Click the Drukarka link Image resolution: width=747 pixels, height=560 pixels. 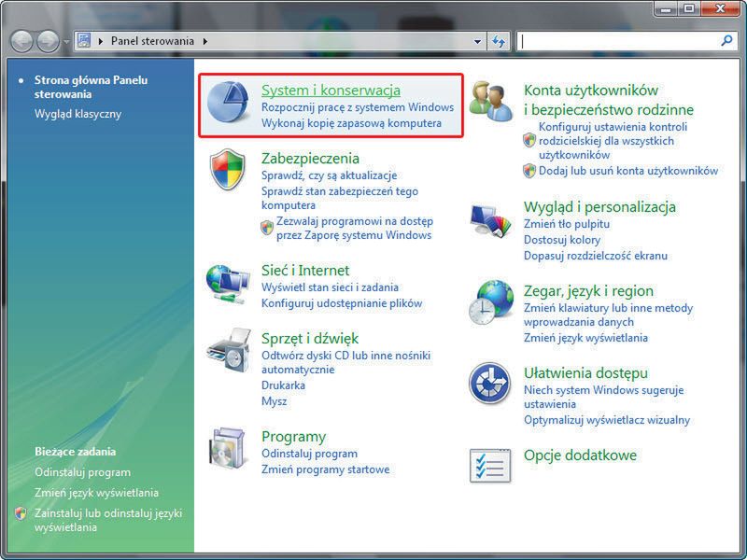tap(283, 385)
